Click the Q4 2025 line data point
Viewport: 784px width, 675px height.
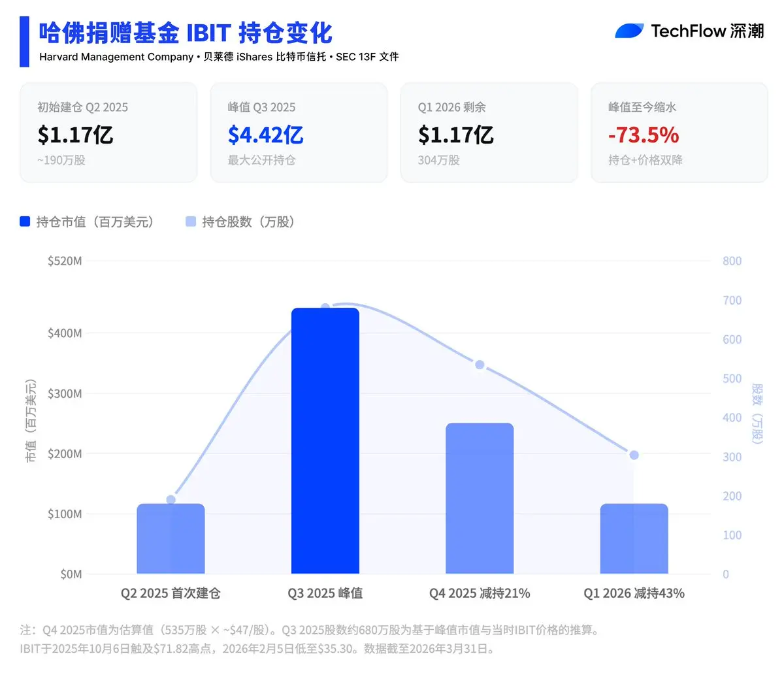(480, 365)
